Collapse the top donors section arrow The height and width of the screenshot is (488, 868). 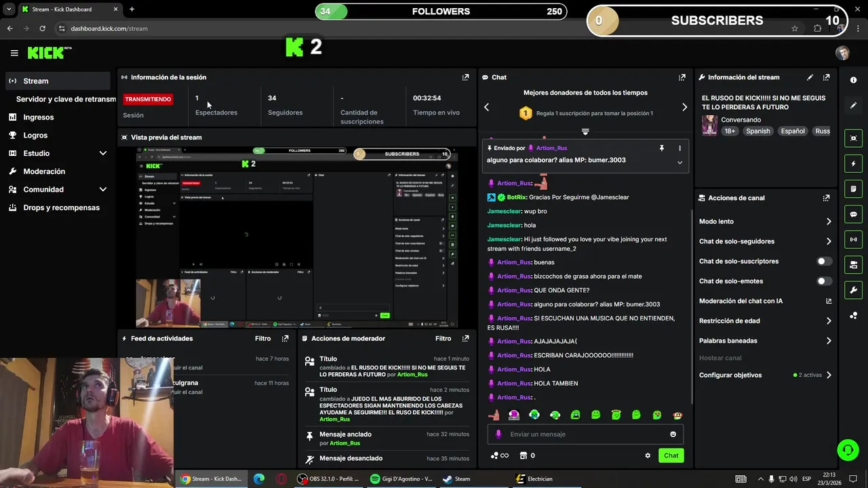[x=585, y=131]
